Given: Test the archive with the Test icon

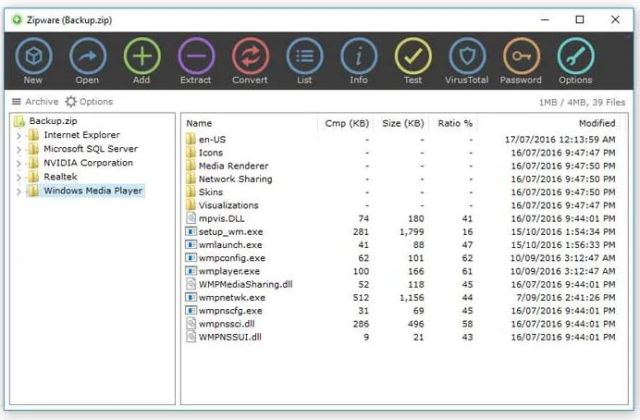Looking at the screenshot, I should pos(413,61).
